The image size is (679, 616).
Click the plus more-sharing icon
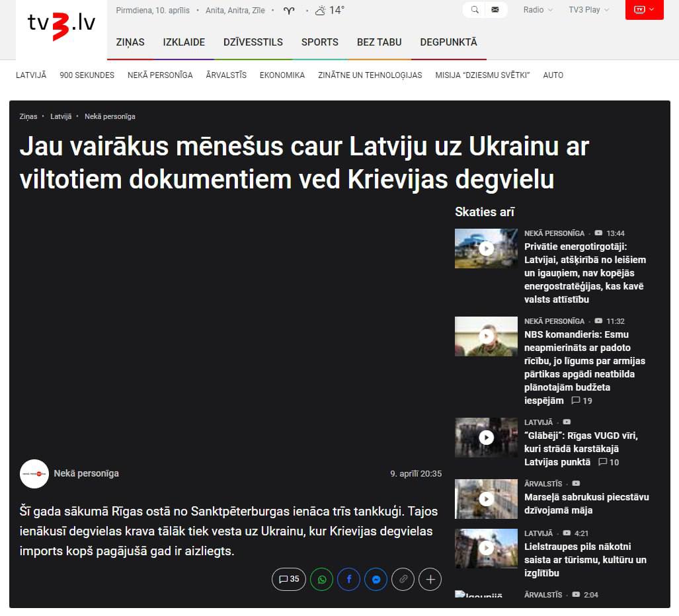tap(430, 580)
